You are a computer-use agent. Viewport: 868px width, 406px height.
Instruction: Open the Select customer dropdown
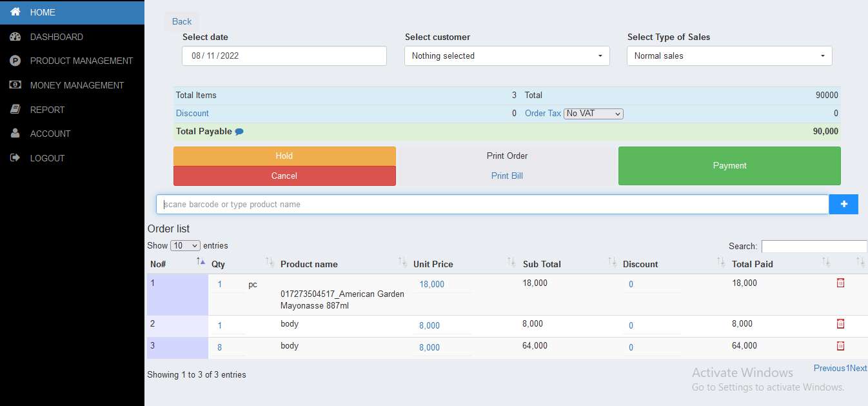pyautogui.click(x=507, y=56)
